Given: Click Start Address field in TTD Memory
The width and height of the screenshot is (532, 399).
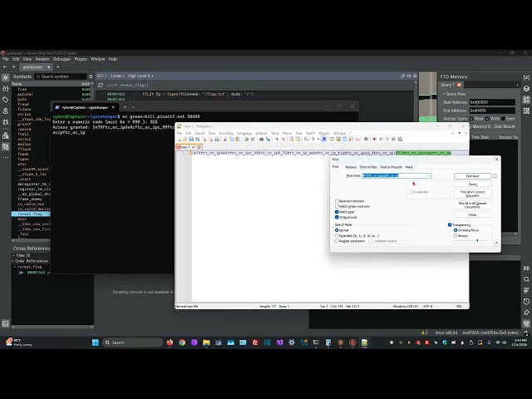Looking at the screenshot, I should pos(492,102).
